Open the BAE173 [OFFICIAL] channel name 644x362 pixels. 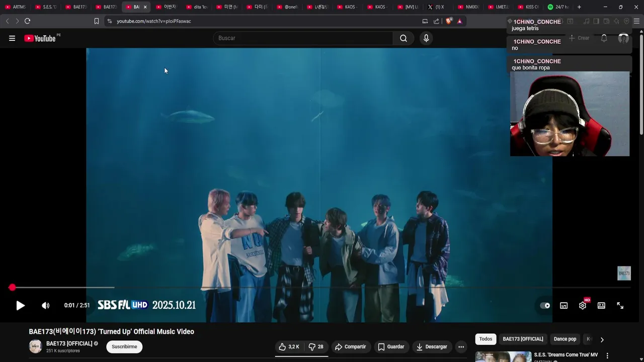pyautogui.click(x=69, y=343)
